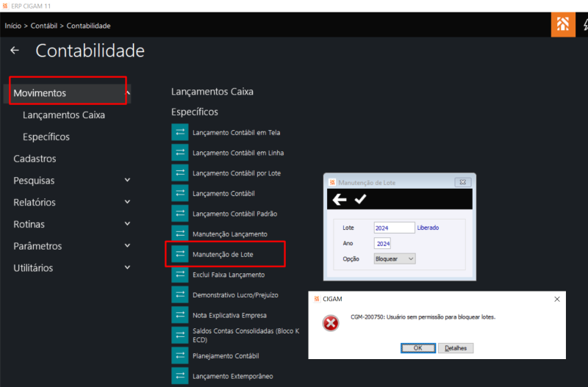
Task: Click the orange home icon
Action: click(x=563, y=24)
